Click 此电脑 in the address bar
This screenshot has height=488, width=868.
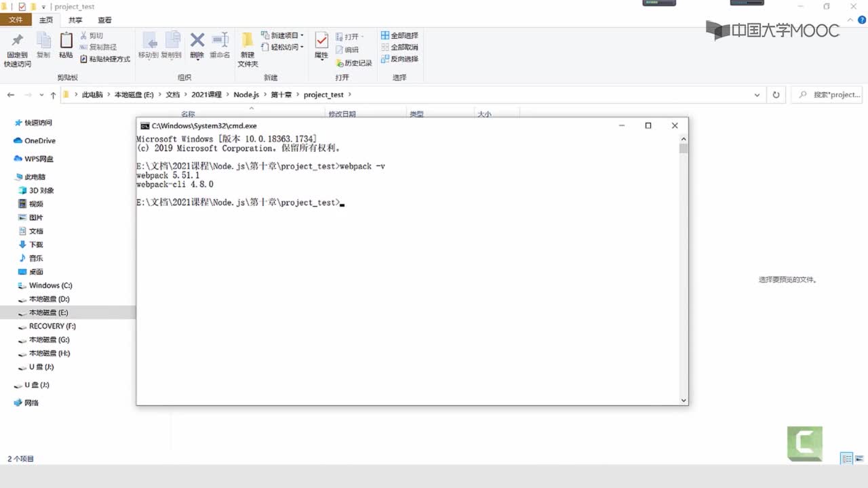click(92, 95)
